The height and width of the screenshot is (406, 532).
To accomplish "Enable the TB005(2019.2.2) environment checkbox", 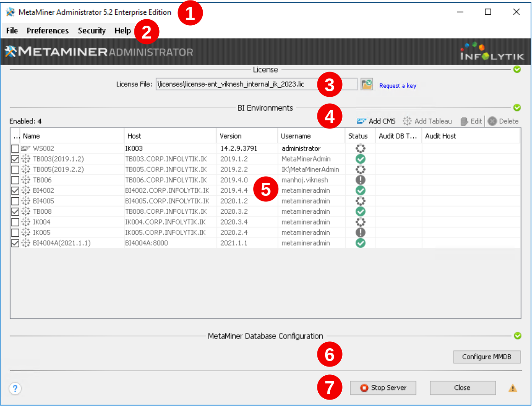I will (15, 169).
